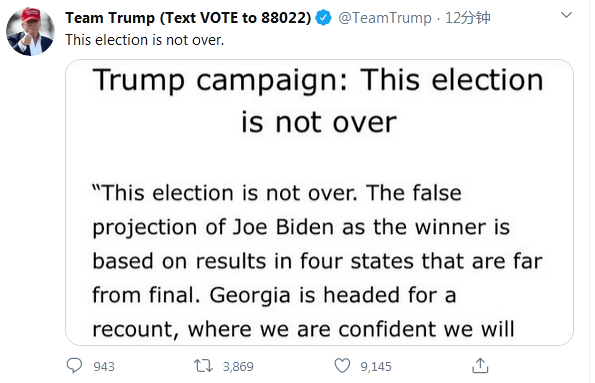Click the blue verified badge
The image size is (595, 383).
tap(323, 18)
